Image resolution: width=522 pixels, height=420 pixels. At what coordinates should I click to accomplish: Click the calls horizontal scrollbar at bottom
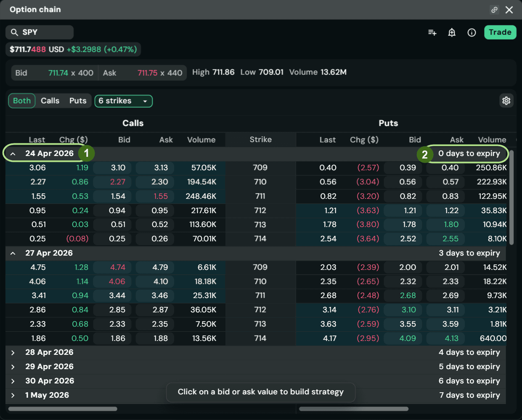[x=63, y=409]
